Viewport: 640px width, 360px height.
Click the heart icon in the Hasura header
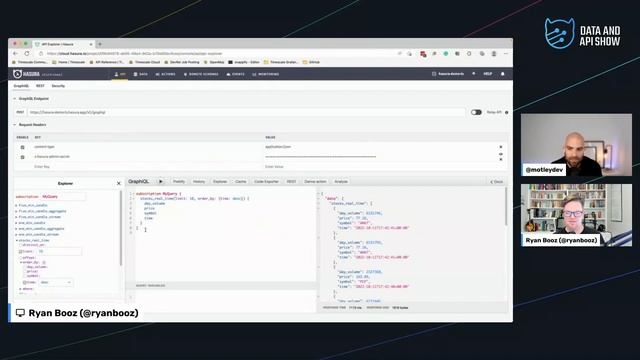(x=473, y=74)
